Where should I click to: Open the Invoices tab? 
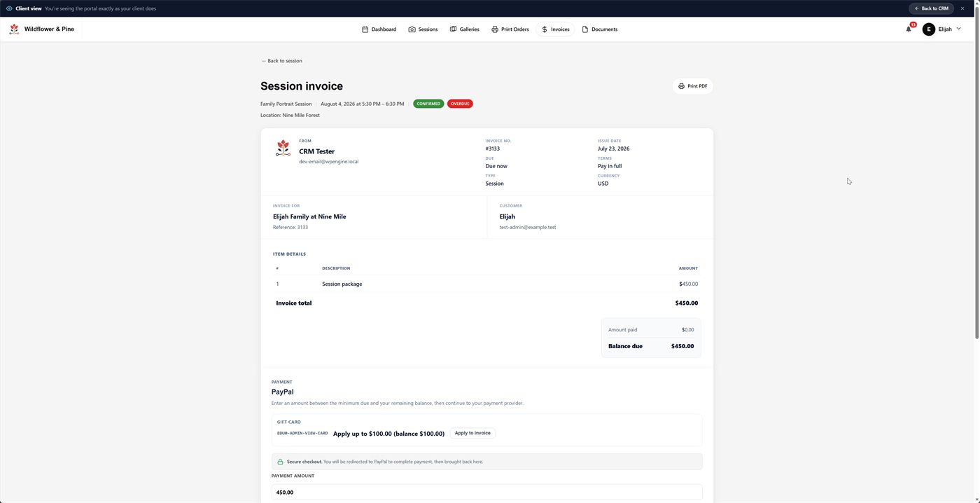(x=555, y=29)
